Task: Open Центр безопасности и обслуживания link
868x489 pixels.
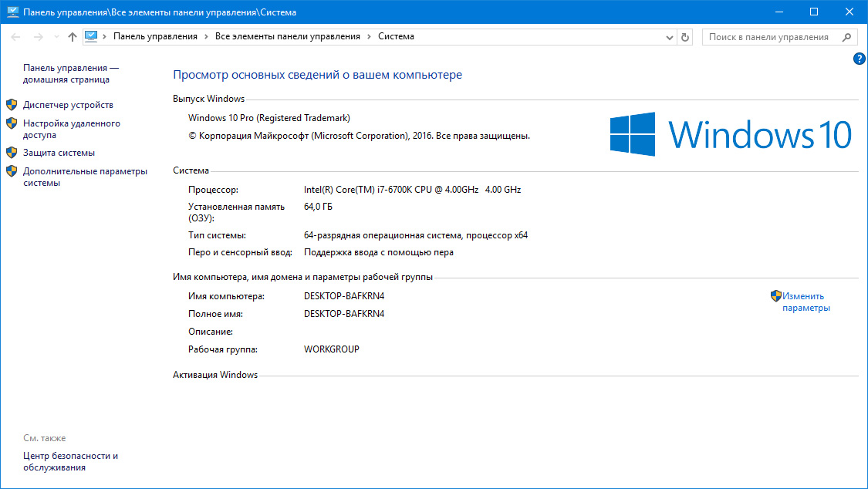Action: tap(70, 461)
